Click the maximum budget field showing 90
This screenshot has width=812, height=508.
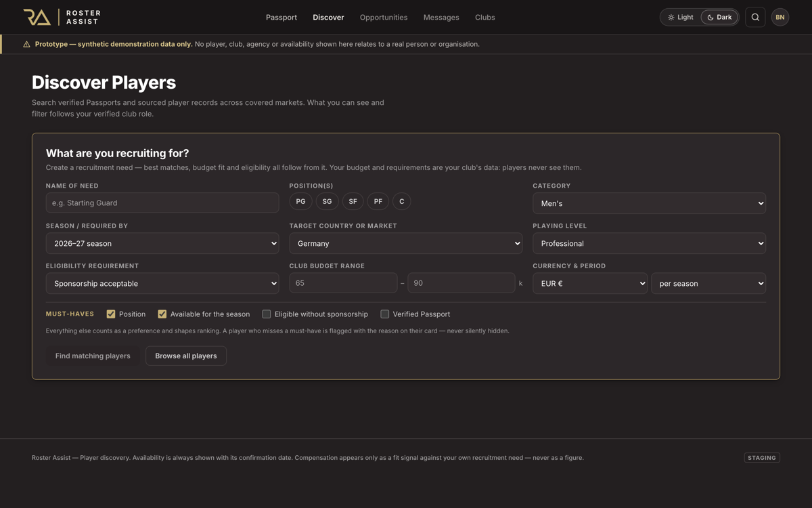click(x=461, y=283)
